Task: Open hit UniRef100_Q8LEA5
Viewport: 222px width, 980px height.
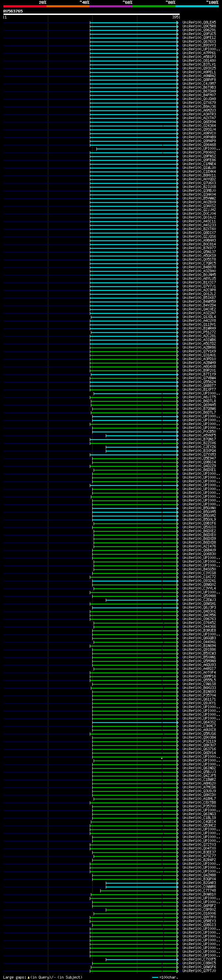Action: pos(199,23)
